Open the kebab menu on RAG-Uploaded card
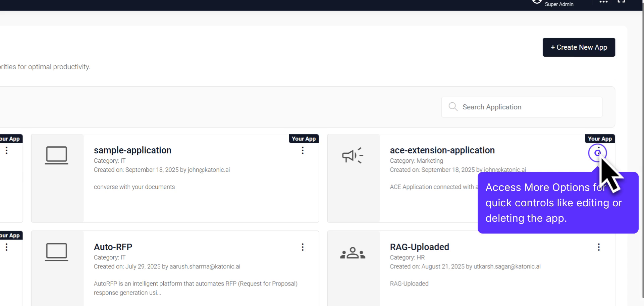The height and width of the screenshot is (306, 644). tap(599, 247)
